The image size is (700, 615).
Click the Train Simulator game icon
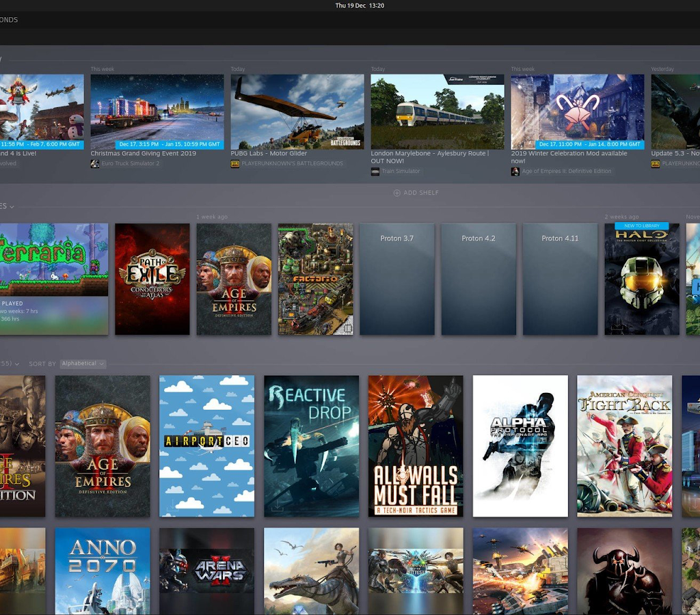click(375, 172)
